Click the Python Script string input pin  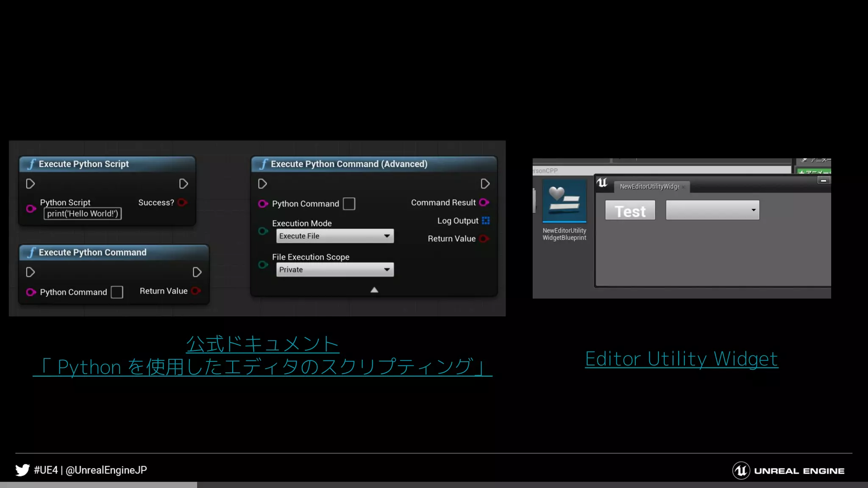tap(31, 208)
